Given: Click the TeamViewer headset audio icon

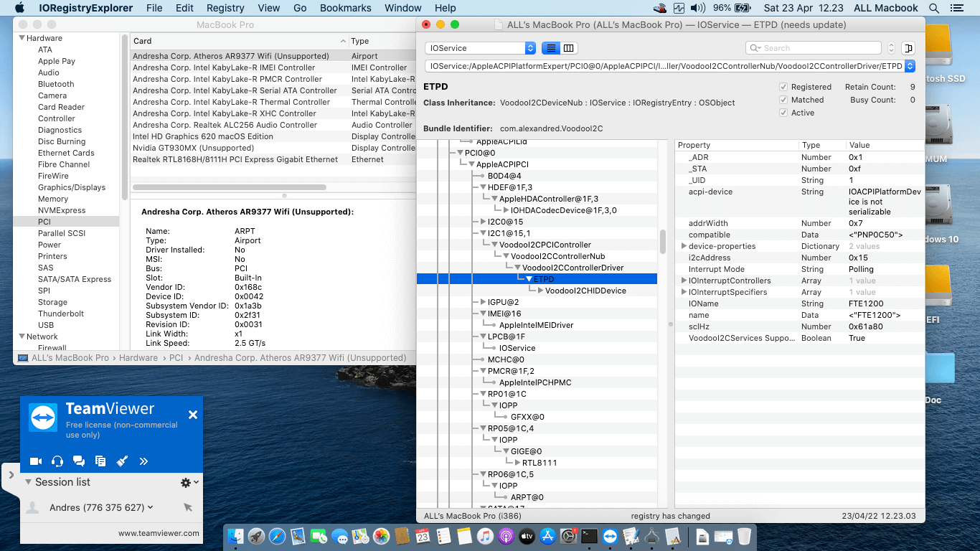Looking at the screenshot, I should (x=57, y=461).
